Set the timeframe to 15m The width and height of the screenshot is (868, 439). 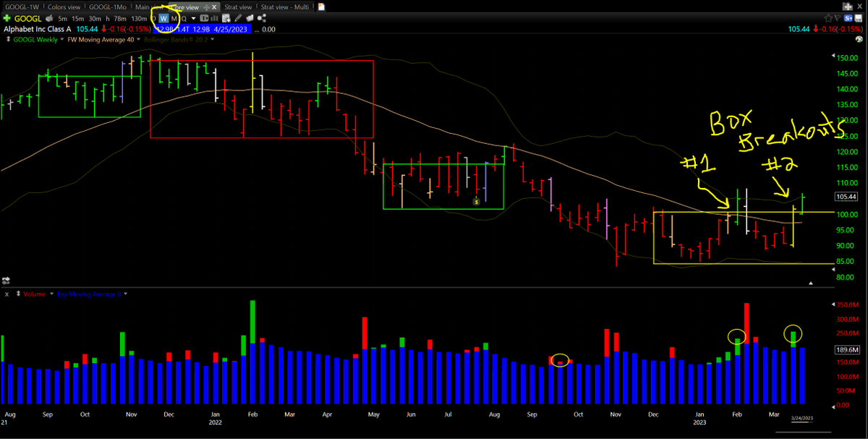point(77,18)
